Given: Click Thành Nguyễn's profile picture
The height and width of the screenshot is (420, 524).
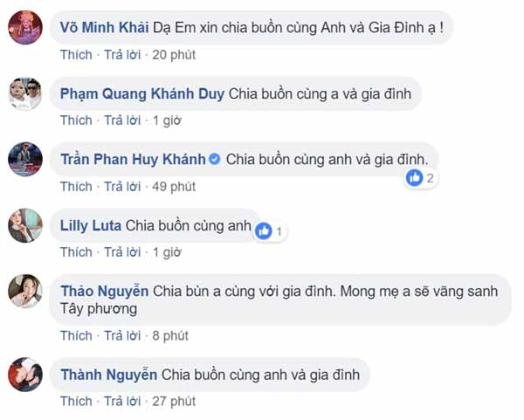Looking at the screenshot, I should click(x=25, y=375).
